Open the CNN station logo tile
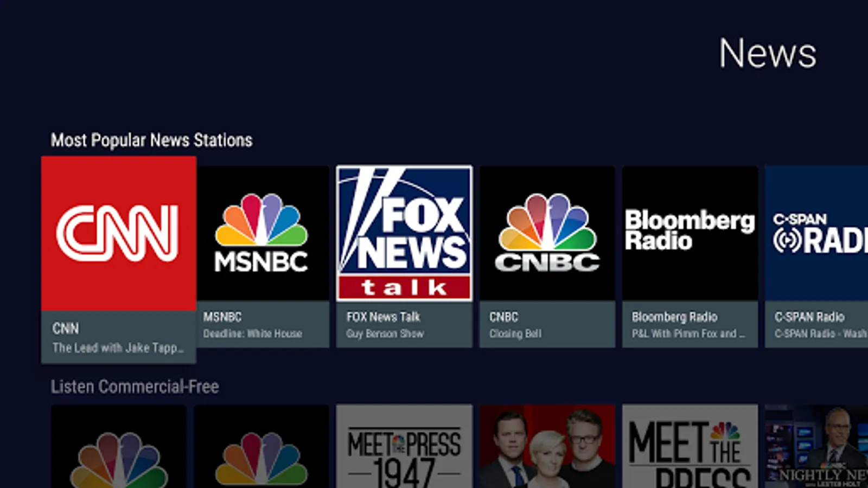 [x=119, y=234]
